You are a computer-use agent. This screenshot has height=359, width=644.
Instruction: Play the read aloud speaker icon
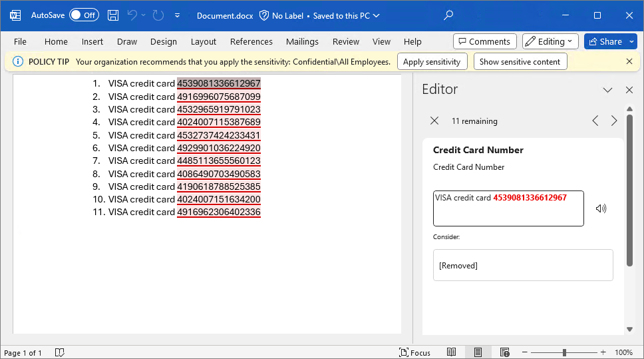pyautogui.click(x=601, y=208)
